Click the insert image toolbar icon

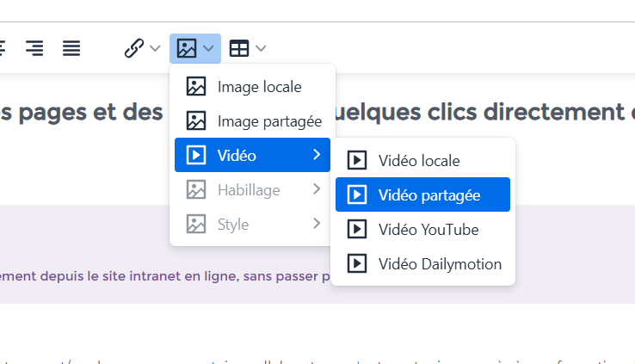187,48
